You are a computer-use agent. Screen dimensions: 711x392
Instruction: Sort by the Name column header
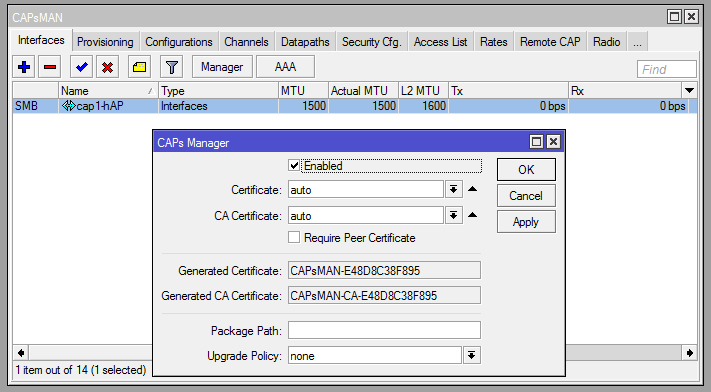(x=108, y=91)
